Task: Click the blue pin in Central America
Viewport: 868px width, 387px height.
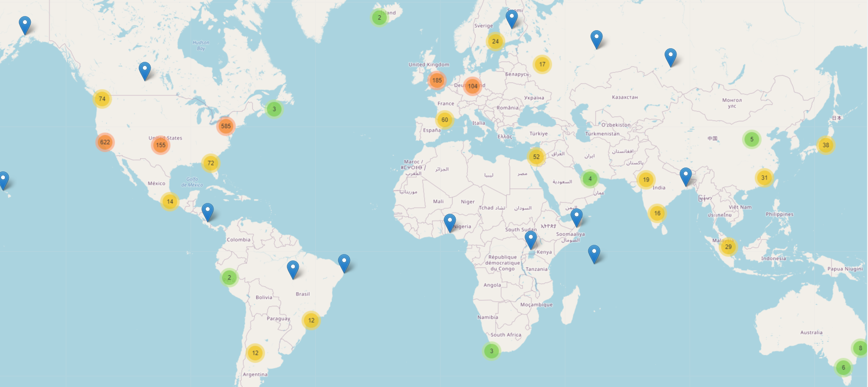Action: tap(208, 211)
